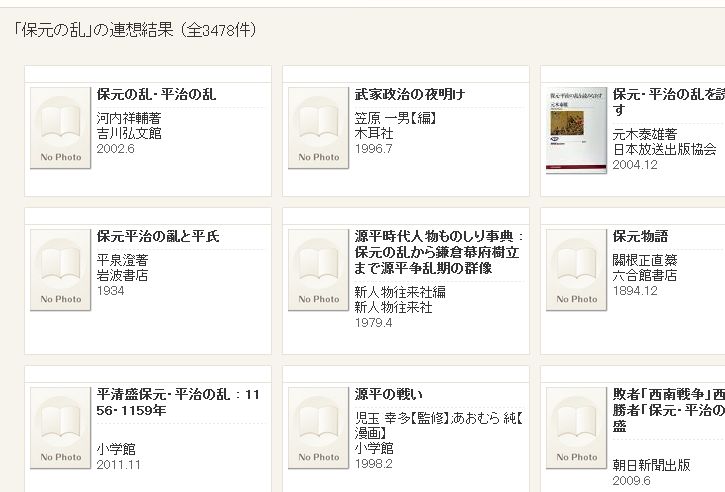Click No Photo thumbnail for 保元の乱・平治の乱
Viewport: 725px width, 492px height.
61,128
